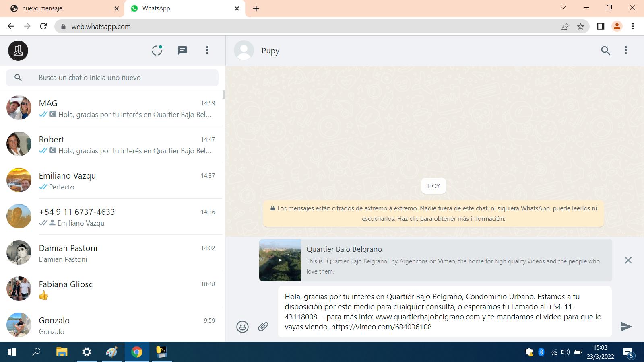Viewport: 644px width, 362px height.
Task: Open the Chrome three-dot menu
Action: [633, 26]
